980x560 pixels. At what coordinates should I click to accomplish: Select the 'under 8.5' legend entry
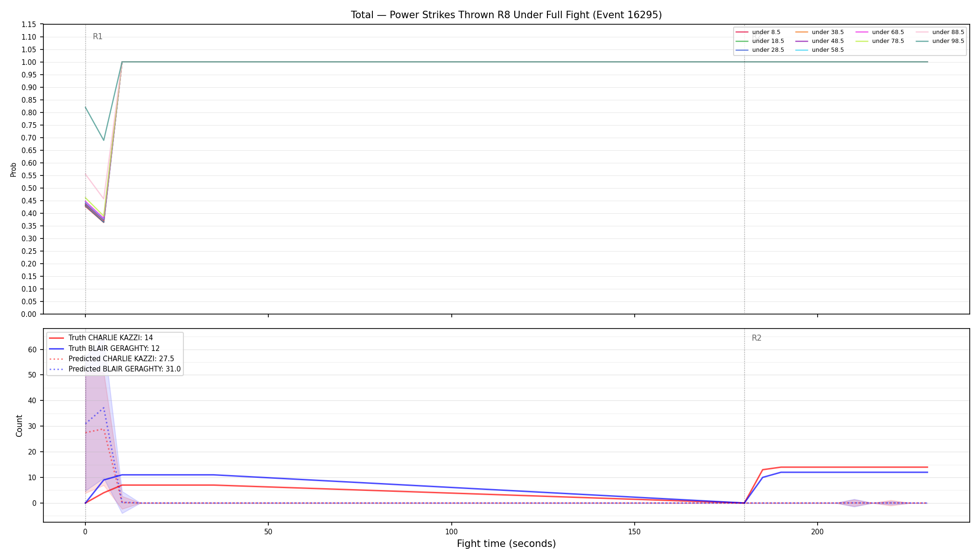[x=758, y=32]
